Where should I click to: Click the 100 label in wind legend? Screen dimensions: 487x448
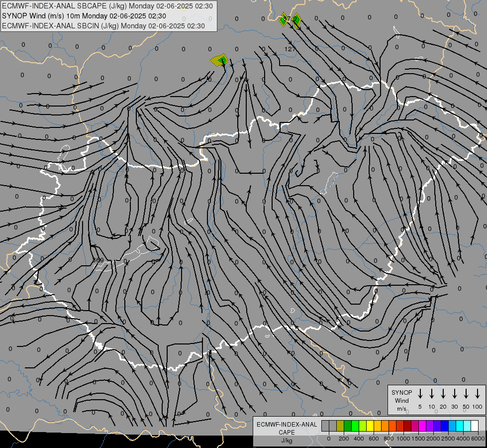click(x=478, y=407)
